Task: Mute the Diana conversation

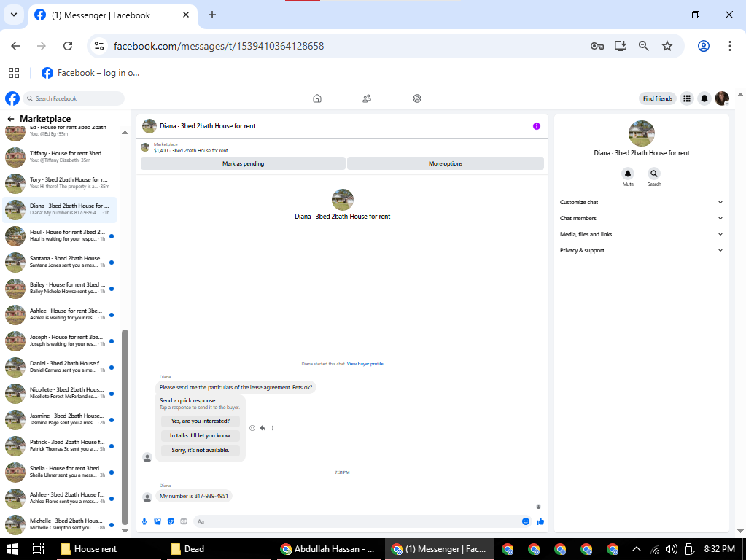Action: [628, 174]
